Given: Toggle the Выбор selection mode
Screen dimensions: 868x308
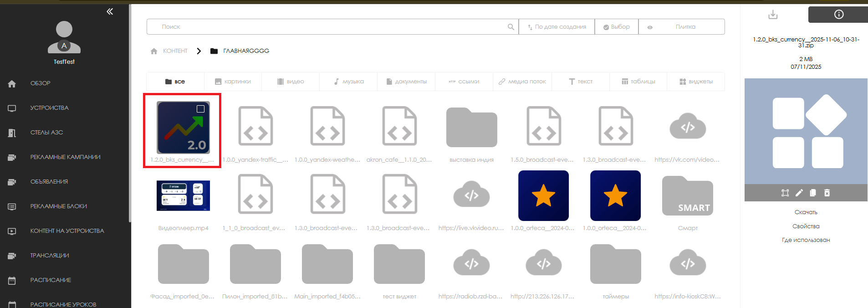Looking at the screenshot, I should tap(617, 27).
